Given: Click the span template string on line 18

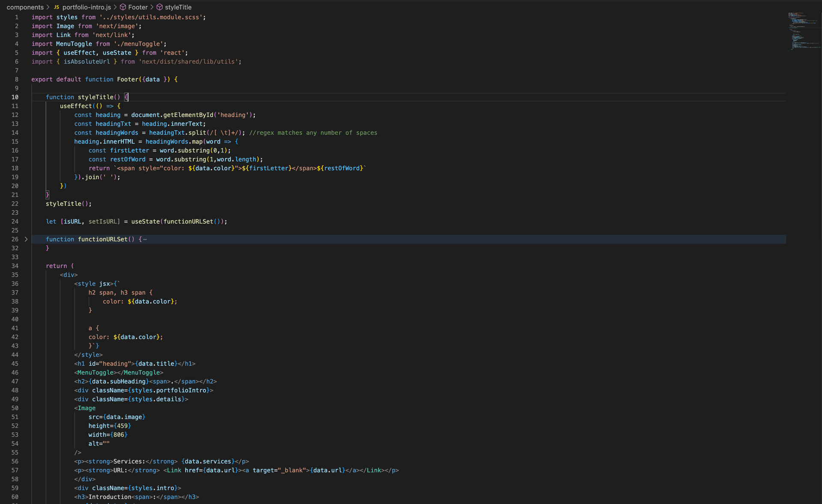Looking at the screenshot, I should tap(240, 169).
